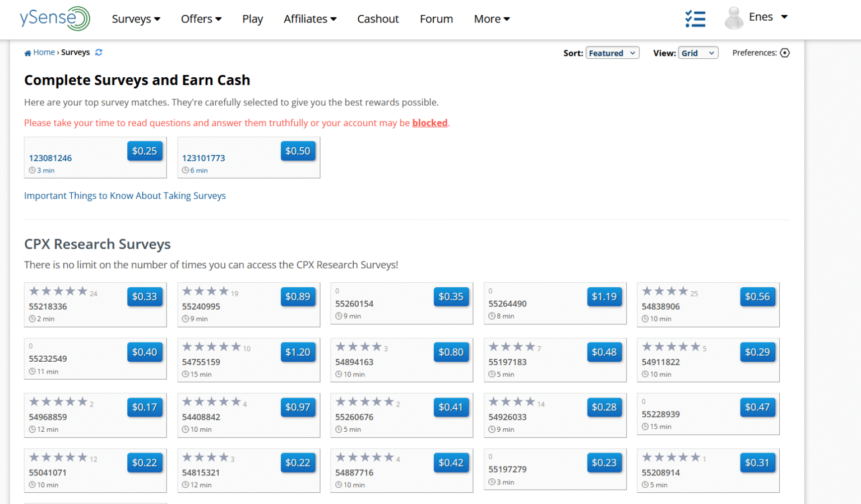The image size is (861, 504).
Task: Click the Home icon in the breadcrumb
Action: (27, 52)
